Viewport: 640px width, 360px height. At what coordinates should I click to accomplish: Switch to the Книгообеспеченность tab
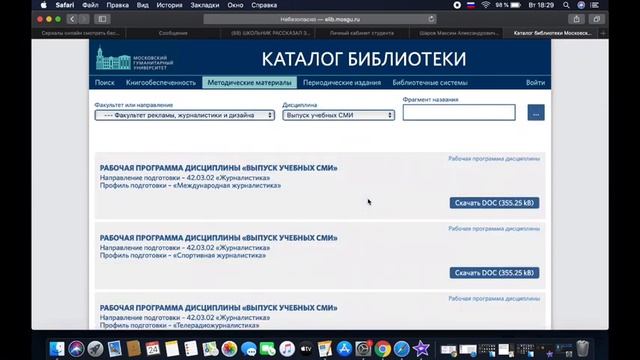click(161, 82)
